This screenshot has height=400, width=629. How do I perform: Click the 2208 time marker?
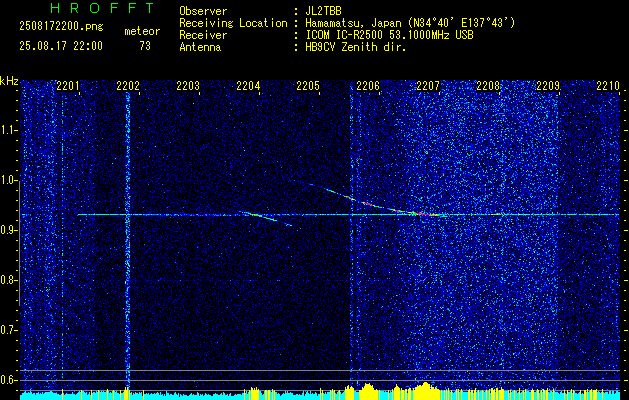(x=488, y=86)
